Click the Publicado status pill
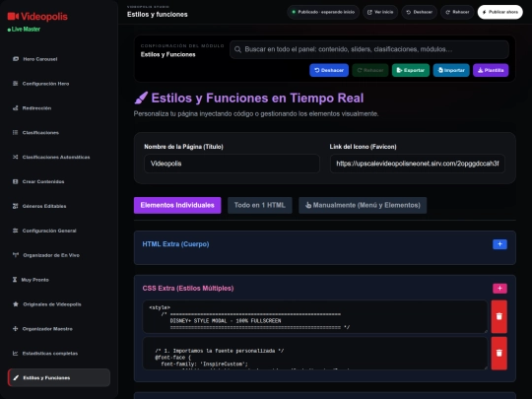Image resolution: width=532 pixels, height=399 pixels. (323, 12)
